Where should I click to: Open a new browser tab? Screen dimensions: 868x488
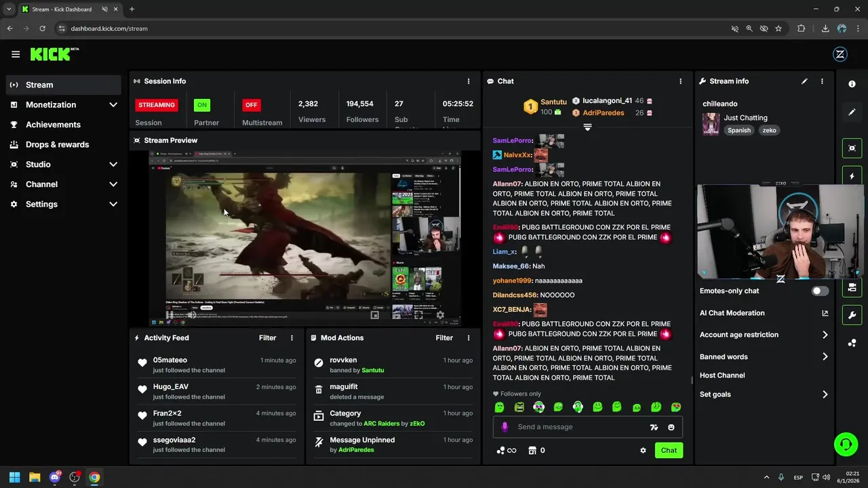[132, 9]
